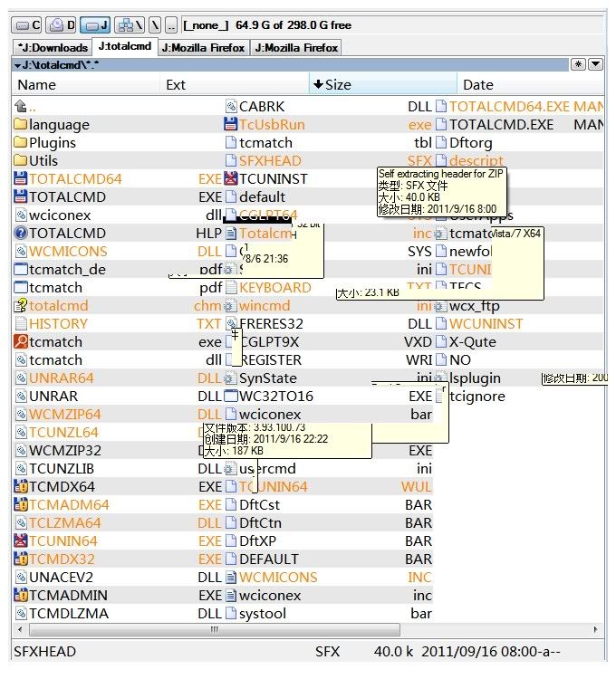This screenshot has height=679, width=616.
Task: Open the J:Downloads tab
Action: [53, 48]
